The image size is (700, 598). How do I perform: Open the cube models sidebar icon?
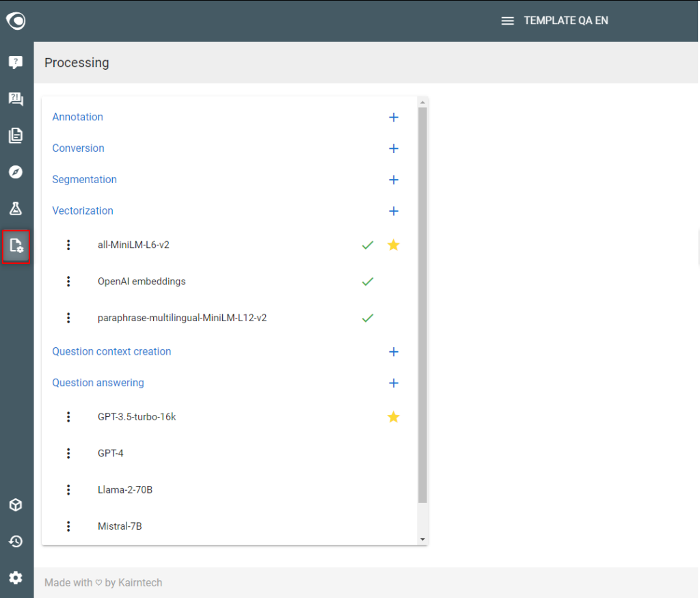16,505
